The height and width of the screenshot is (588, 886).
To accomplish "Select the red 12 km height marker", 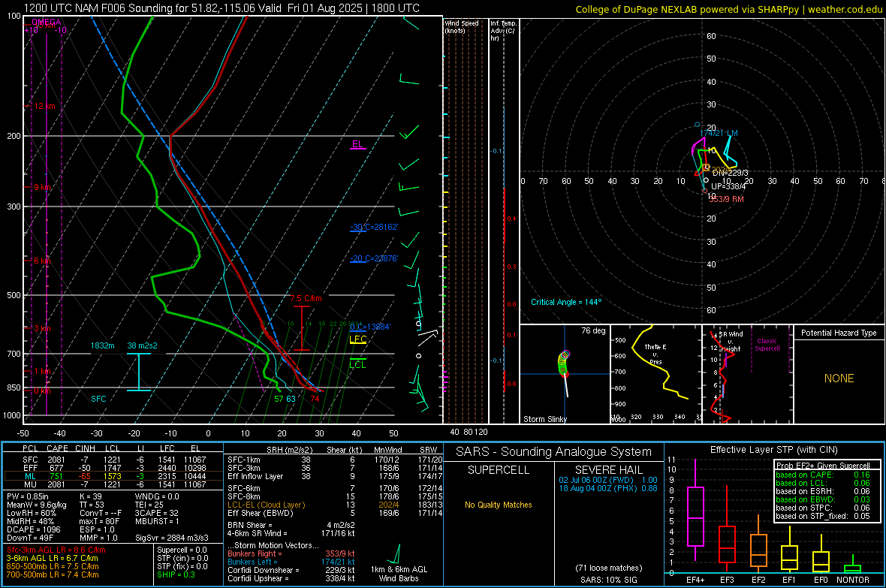I will [x=44, y=107].
